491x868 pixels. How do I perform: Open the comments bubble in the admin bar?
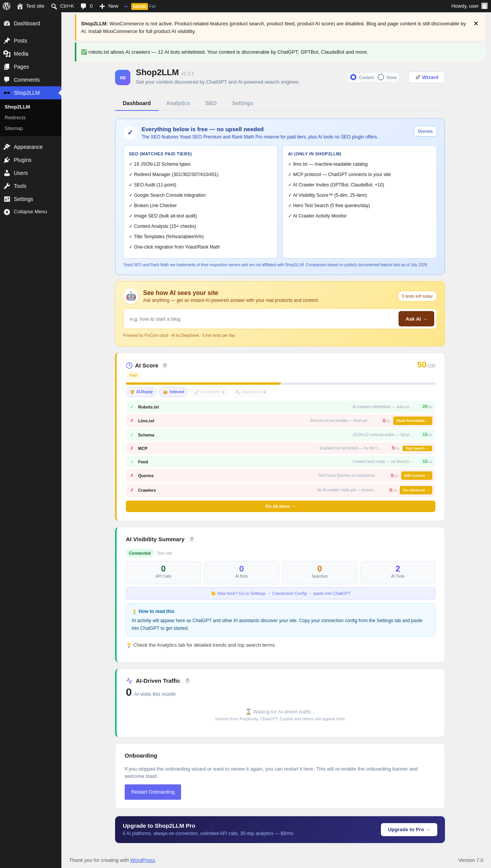(83, 6)
